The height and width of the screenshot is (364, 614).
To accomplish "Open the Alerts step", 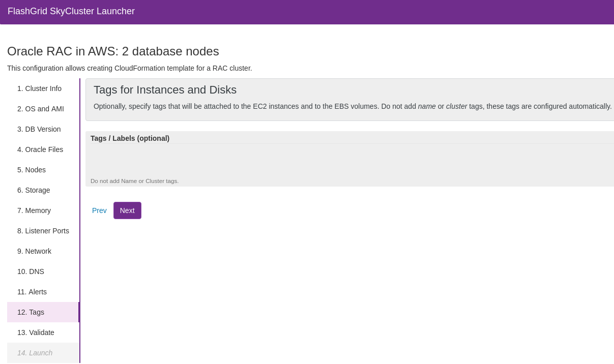I will pyautogui.click(x=32, y=292).
